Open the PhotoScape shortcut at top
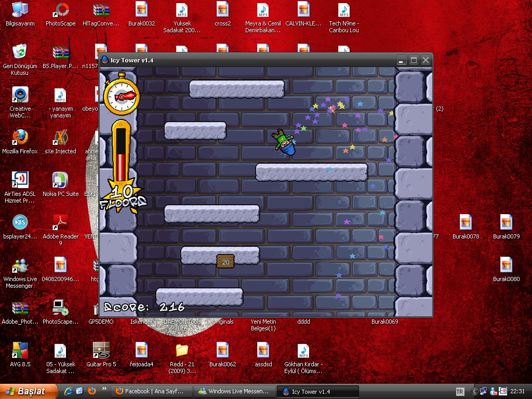 (60, 14)
